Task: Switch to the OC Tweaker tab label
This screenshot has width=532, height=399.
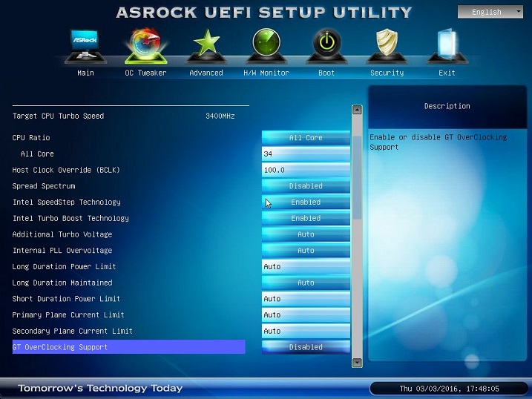Action: (146, 73)
